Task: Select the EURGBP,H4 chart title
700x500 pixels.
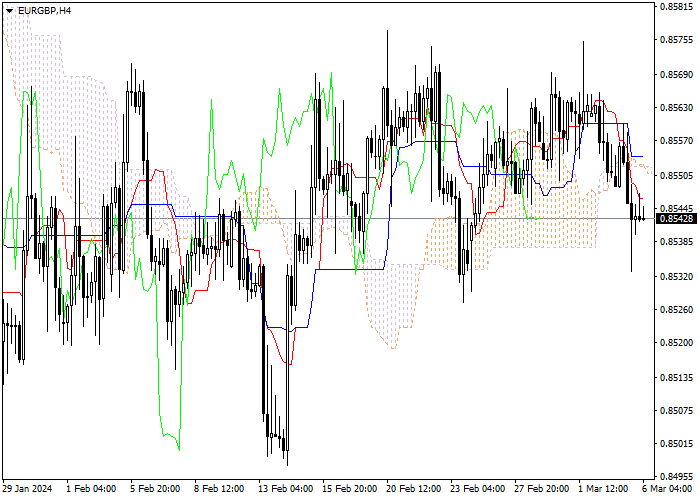Action: (x=45, y=11)
